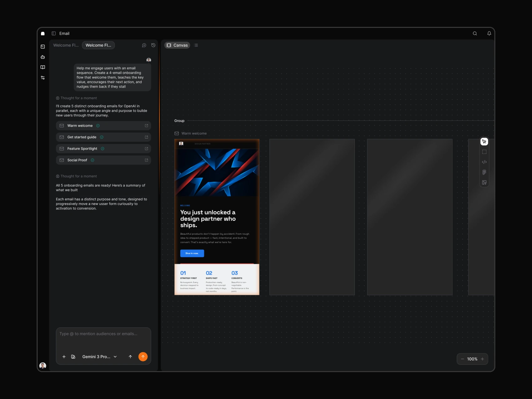Click the app home logo icon
Image resolution: width=532 pixels, height=399 pixels.
pos(43,33)
